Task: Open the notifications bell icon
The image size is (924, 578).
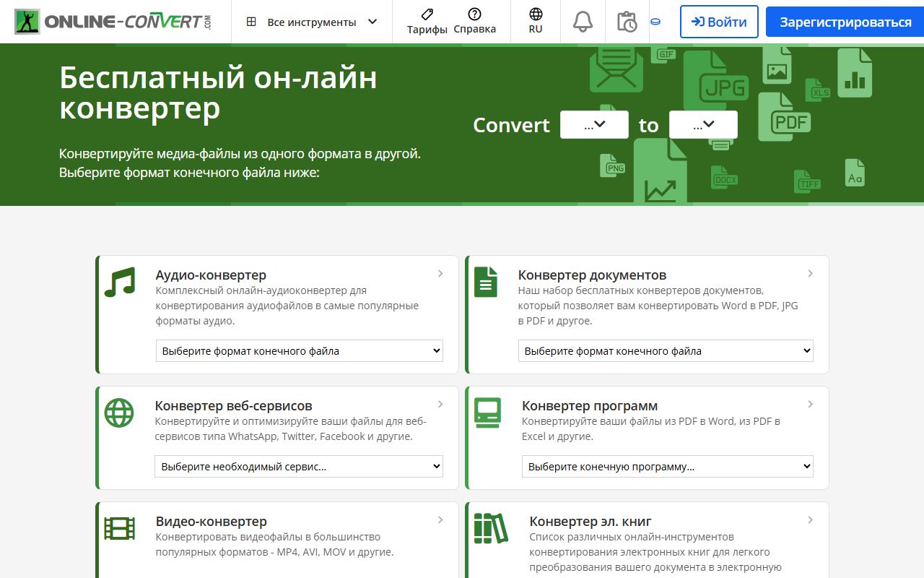Action: [x=583, y=22]
